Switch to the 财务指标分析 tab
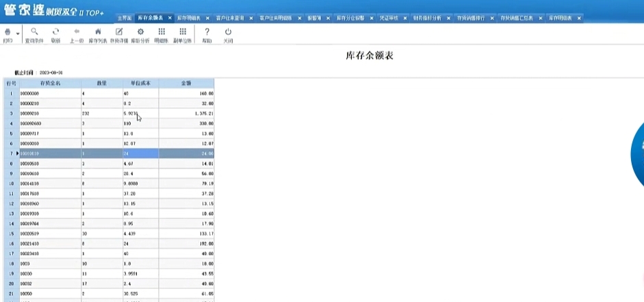Screen dimensions: 644x302 point(426,17)
